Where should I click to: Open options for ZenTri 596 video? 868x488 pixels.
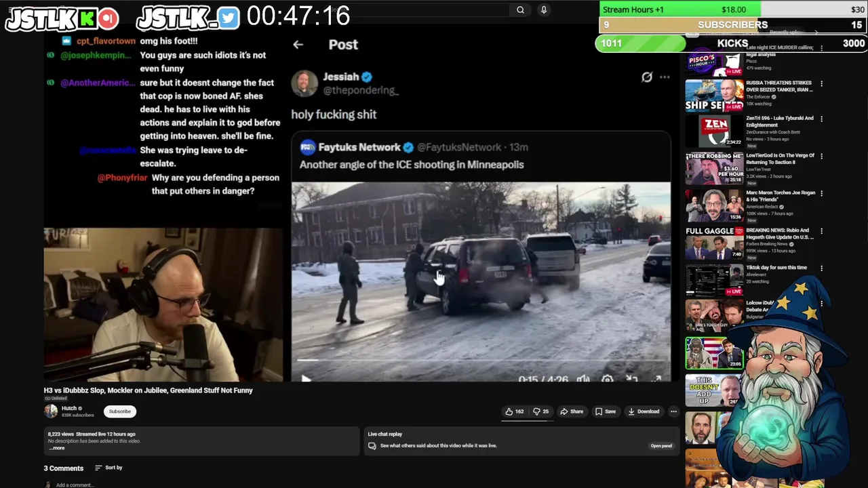pyautogui.click(x=821, y=119)
